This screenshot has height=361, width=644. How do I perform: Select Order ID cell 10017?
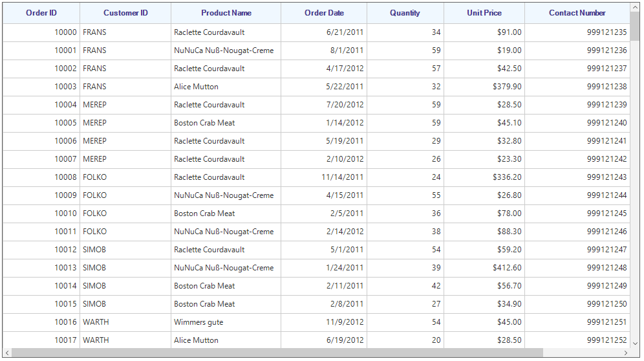pyautogui.click(x=41, y=340)
